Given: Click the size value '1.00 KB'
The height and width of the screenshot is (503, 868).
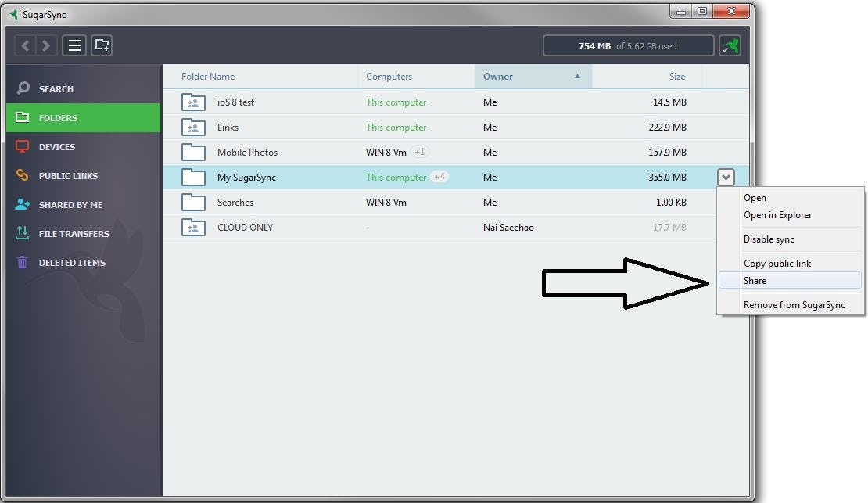Looking at the screenshot, I should (671, 202).
